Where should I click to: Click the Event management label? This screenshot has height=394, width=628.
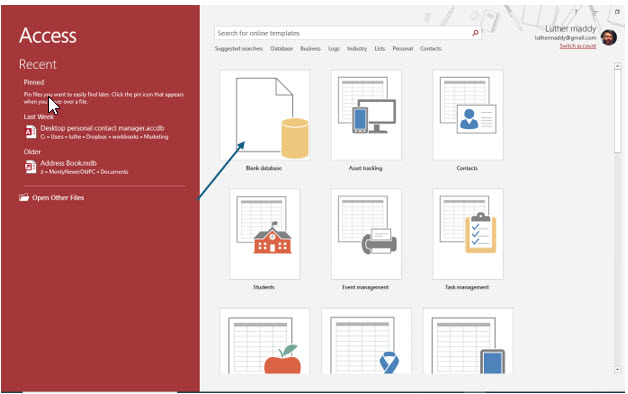pos(365,287)
